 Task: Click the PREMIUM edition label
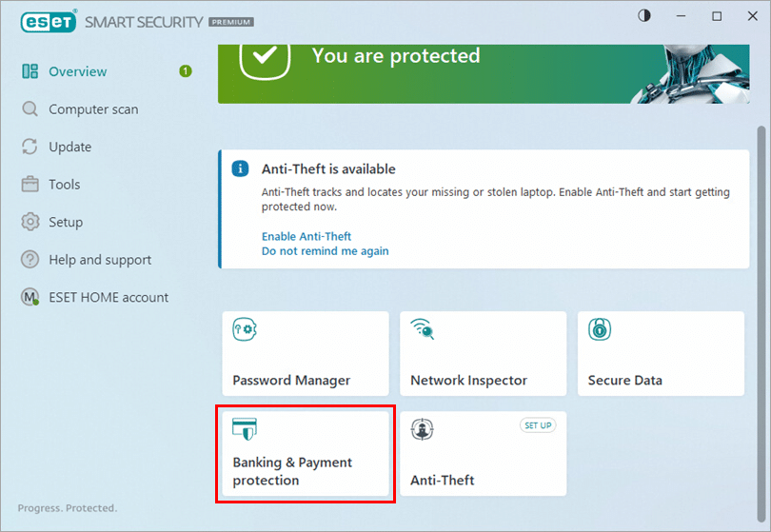231,22
